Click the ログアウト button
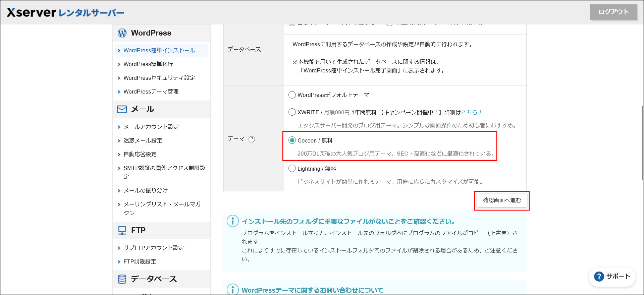The width and height of the screenshot is (644, 295). 613,12
